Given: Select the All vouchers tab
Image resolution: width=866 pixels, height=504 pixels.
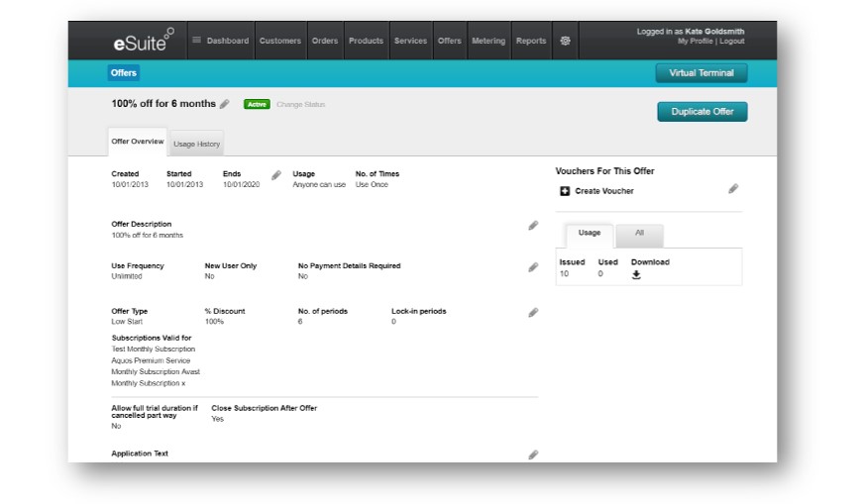Looking at the screenshot, I should coord(639,234).
